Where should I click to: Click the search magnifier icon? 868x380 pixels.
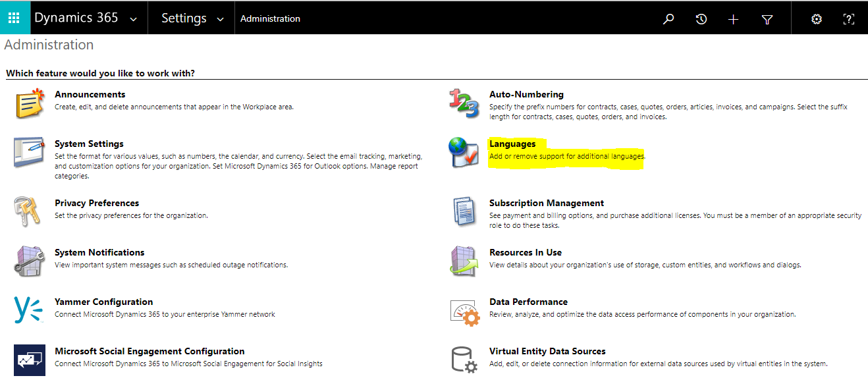tap(668, 19)
